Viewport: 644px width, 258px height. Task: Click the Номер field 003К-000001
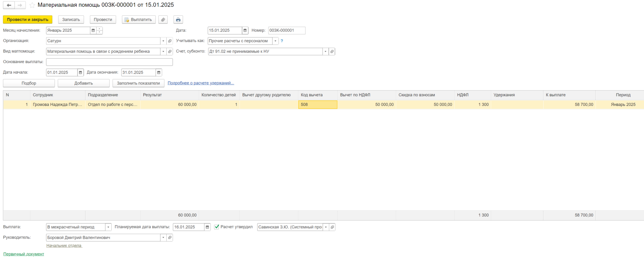click(287, 30)
